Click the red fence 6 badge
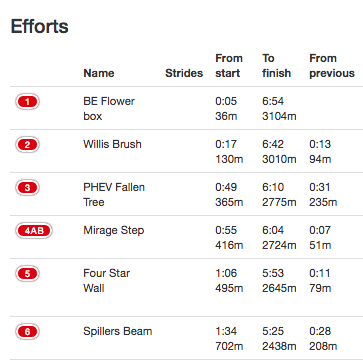Screen dimensions: 363x360 point(27,332)
